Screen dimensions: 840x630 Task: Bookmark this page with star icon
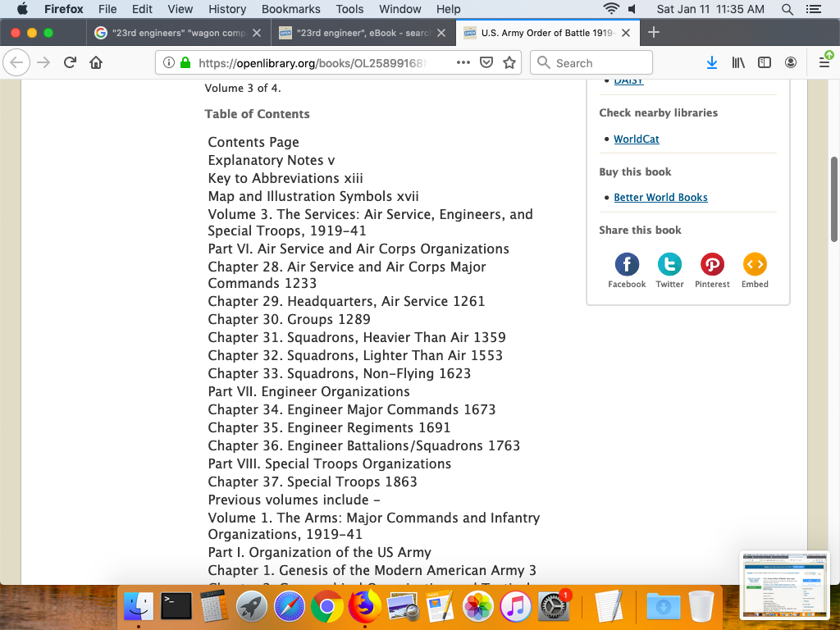point(509,62)
